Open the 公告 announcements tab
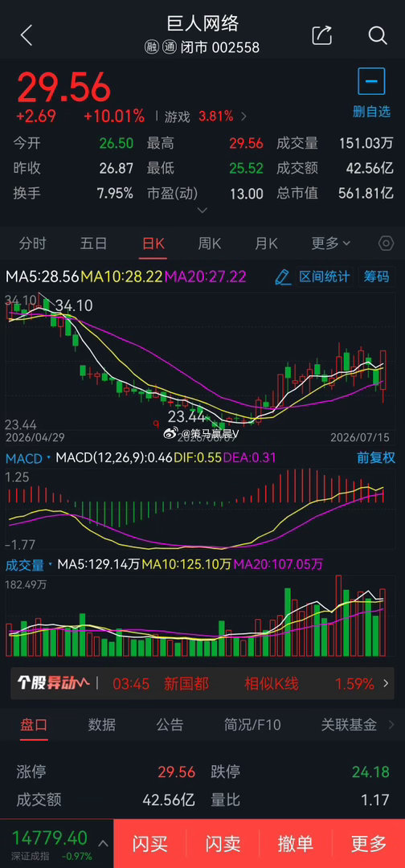405x868 pixels. pyautogui.click(x=170, y=725)
